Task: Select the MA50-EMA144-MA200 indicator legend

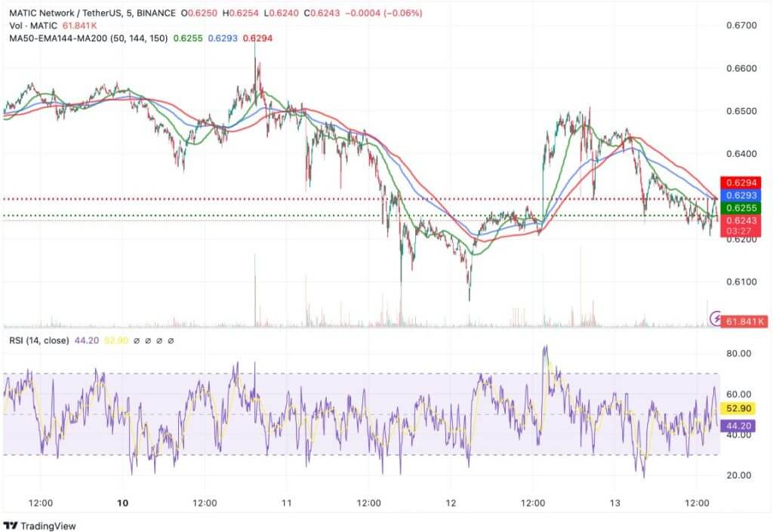Action: click(88, 38)
